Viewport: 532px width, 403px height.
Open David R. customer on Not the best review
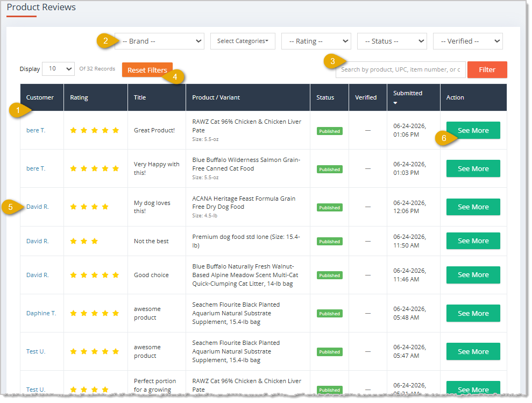(37, 241)
